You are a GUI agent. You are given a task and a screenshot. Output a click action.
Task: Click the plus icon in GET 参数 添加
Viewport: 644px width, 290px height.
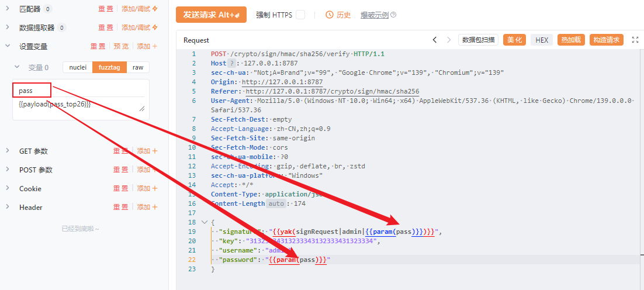pos(155,151)
